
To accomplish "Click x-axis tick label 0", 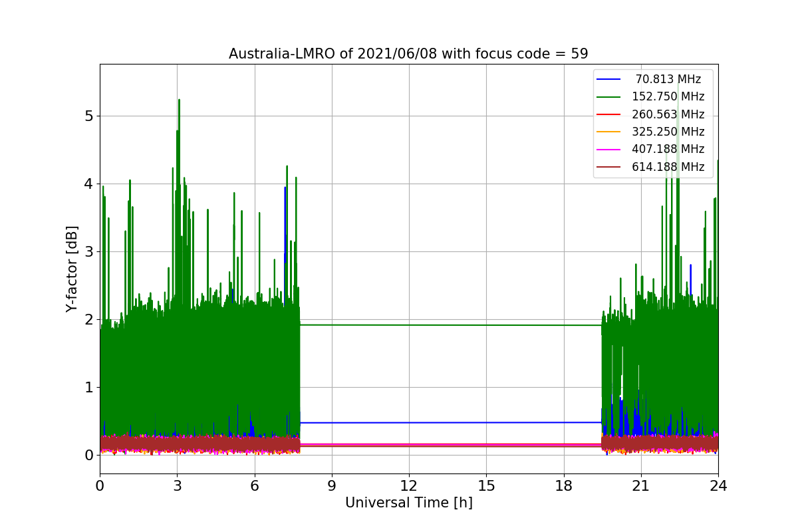I will [100, 485].
